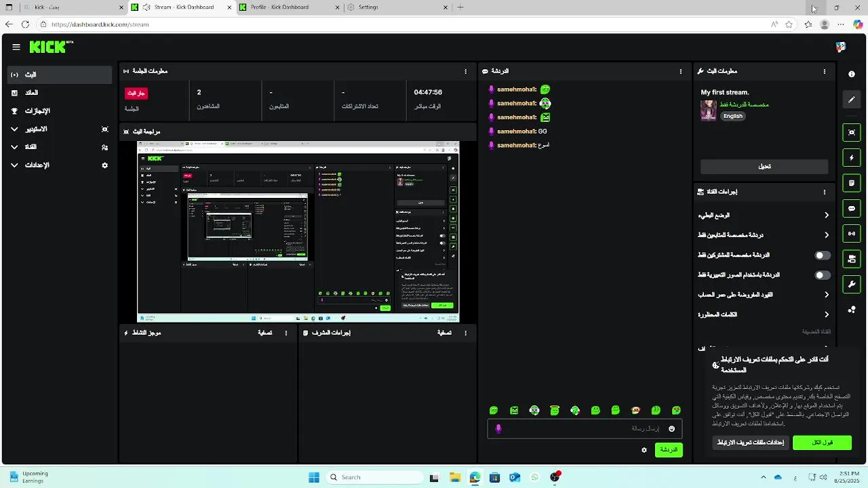The width and height of the screenshot is (868, 488).
Task: Open the hamburger menu next to KICK logo
Action: tap(16, 47)
